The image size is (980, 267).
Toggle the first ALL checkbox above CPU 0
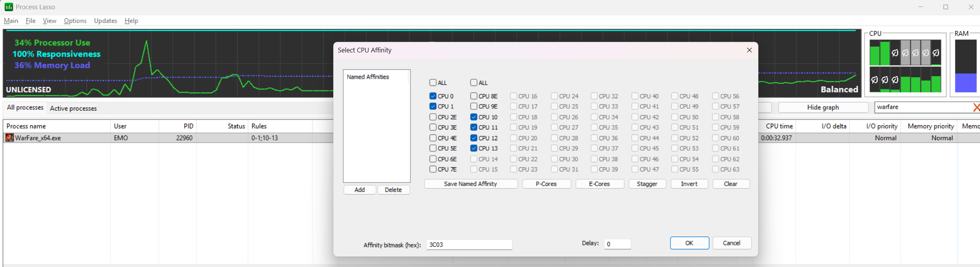click(433, 82)
